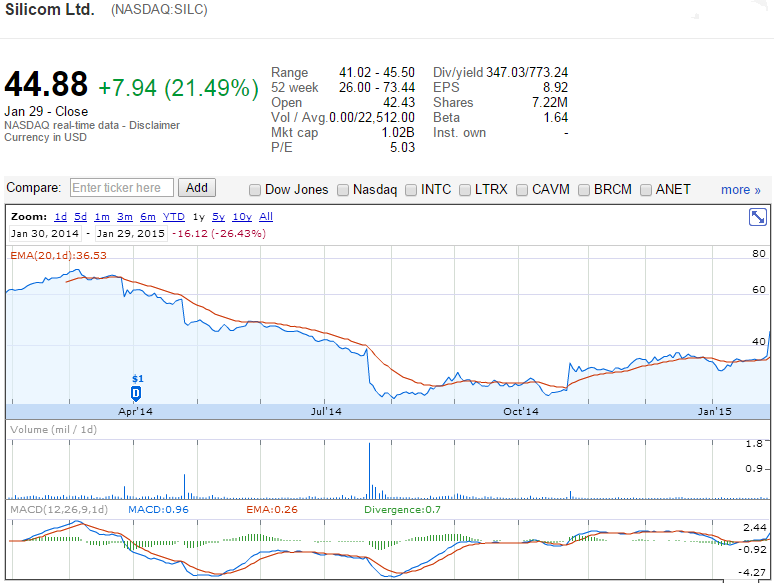774x583 pixels.
Task: Select the Volume (mil / 1d) label
Action: [x=53, y=429]
